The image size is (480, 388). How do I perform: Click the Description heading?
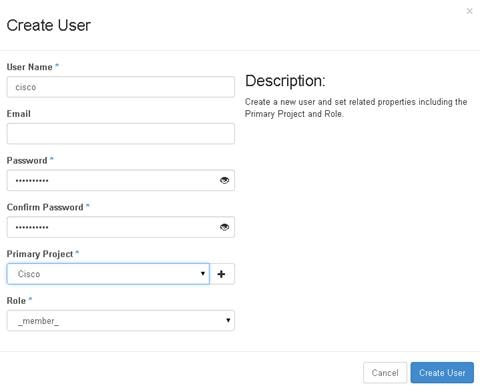tap(285, 81)
